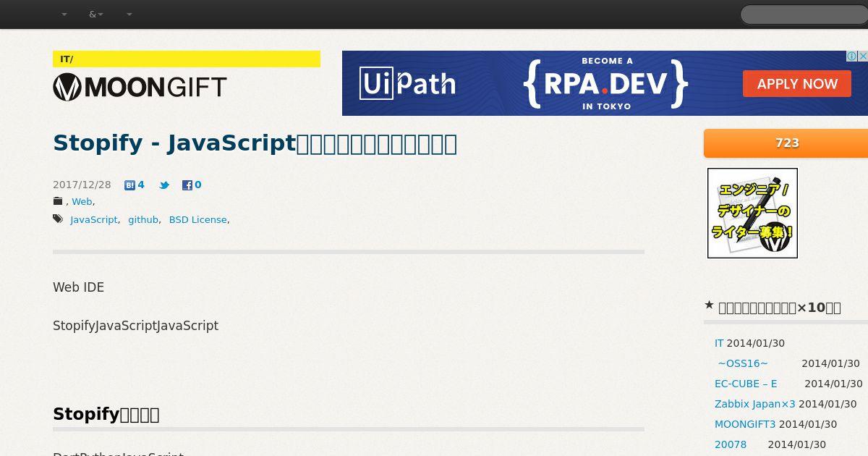
Task: Click the text 'StopifyJavaScriptJavaScript'
Action: pos(135,326)
